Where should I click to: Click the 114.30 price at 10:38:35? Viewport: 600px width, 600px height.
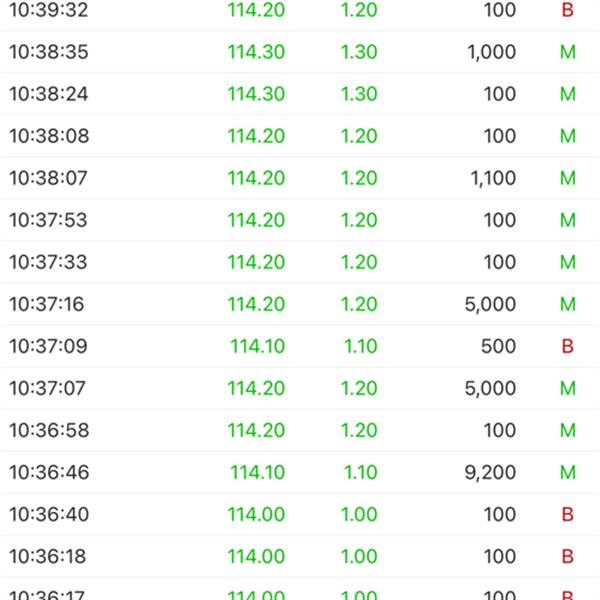[256, 52]
